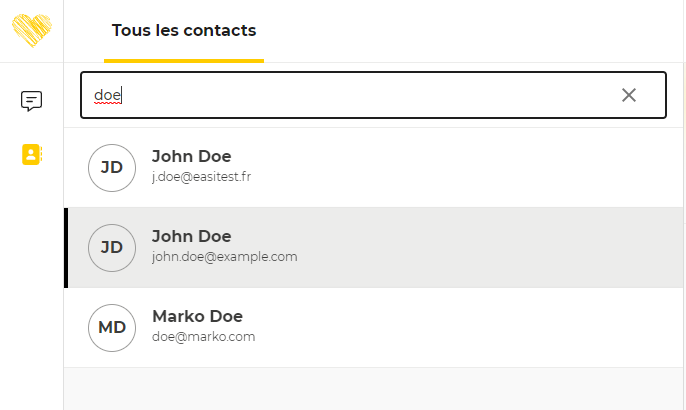
Task: Click the email john.doe@example.com
Action: pos(224,257)
